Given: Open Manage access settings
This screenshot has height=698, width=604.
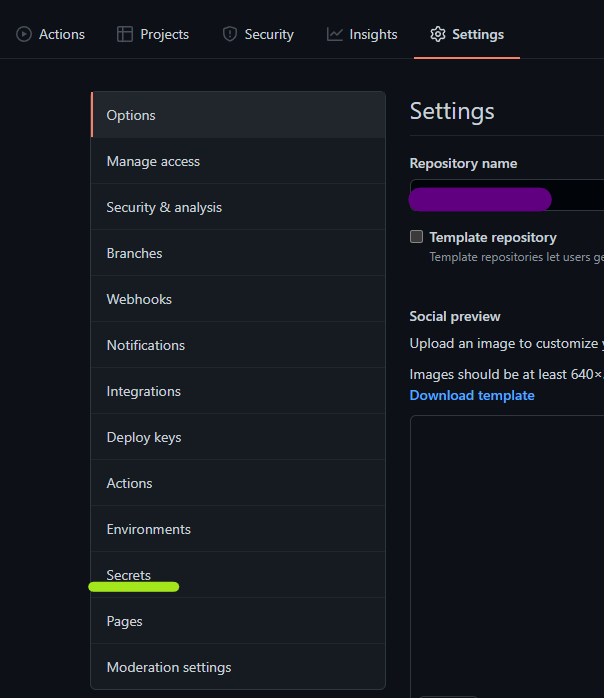Looking at the screenshot, I should click(153, 161).
